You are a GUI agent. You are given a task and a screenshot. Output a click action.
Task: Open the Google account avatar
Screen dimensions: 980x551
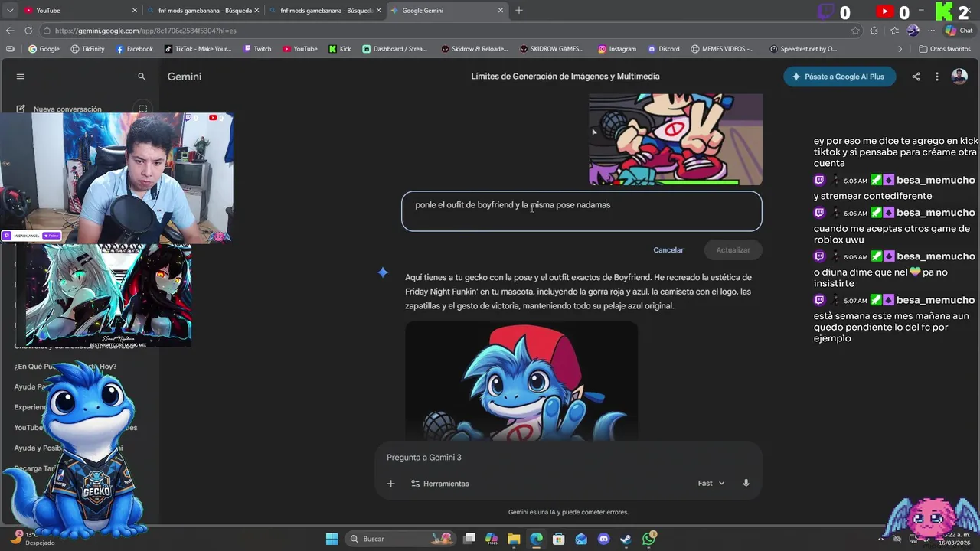coord(959,77)
